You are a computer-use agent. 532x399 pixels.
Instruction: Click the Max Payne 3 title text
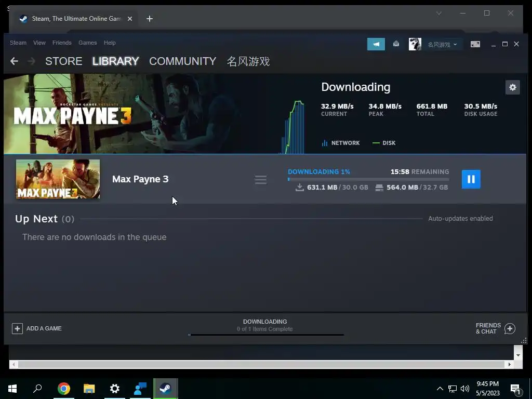coord(140,179)
